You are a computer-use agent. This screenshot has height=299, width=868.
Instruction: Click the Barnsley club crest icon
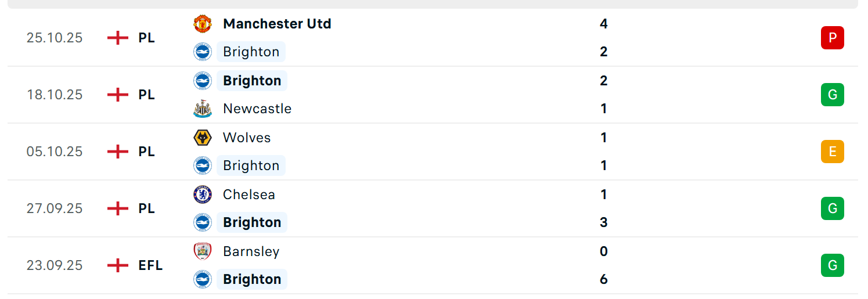203,251
